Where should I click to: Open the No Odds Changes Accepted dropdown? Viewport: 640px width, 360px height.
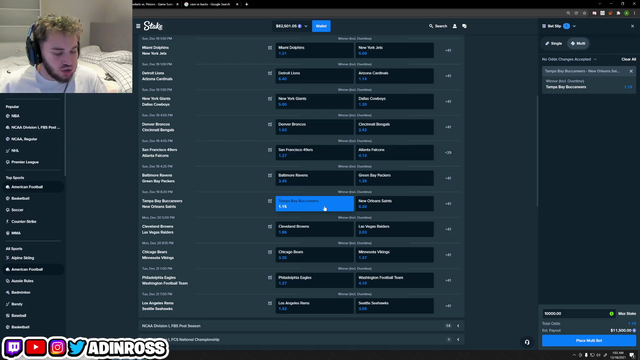569,60
